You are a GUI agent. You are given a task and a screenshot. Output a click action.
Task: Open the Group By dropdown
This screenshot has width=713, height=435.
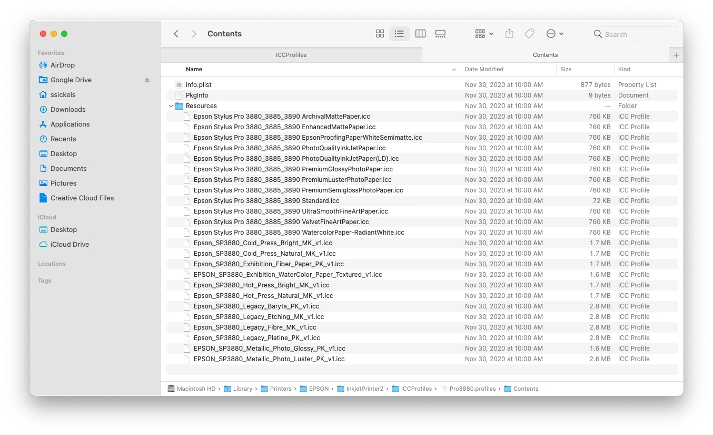click(x=484, y=34)
